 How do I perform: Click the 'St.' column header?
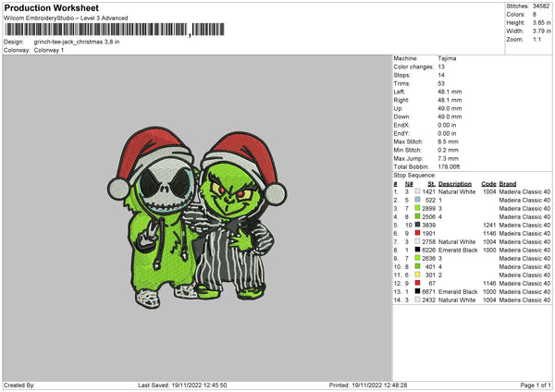431,184
